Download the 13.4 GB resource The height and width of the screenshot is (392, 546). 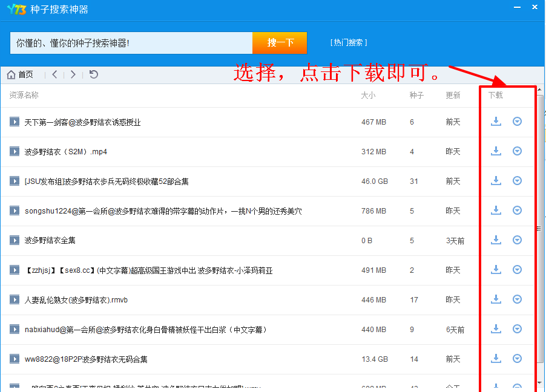[x=496, y=358]
